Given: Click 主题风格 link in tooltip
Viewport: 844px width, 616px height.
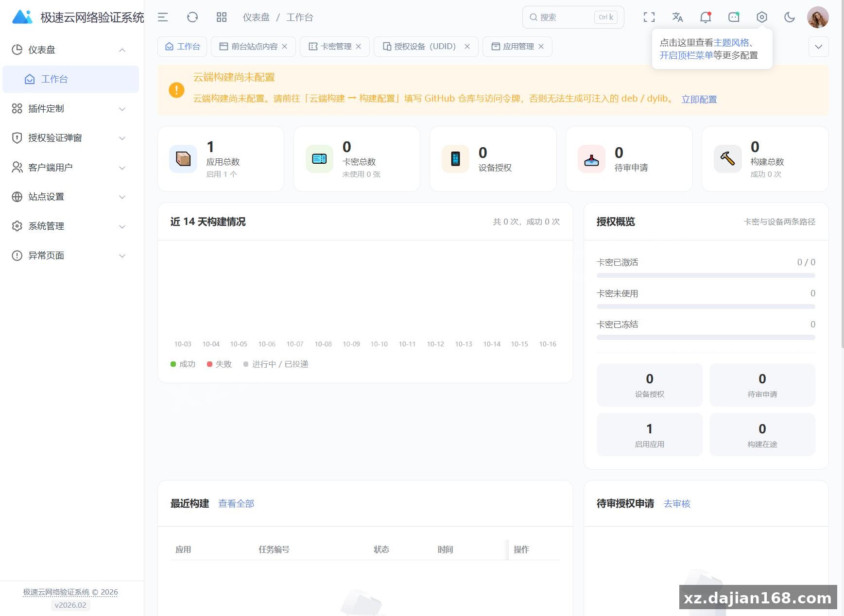Looking at the screenshot, I should coord(731,43).
